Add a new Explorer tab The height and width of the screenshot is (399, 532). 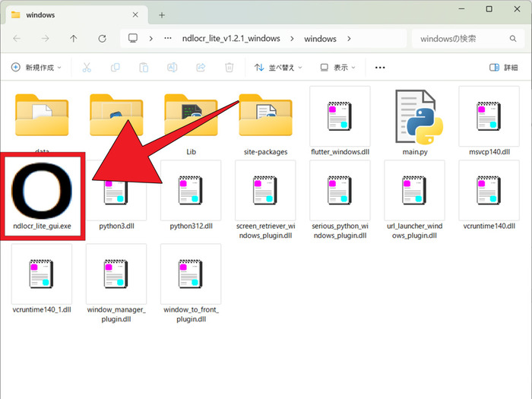point(162,15)
